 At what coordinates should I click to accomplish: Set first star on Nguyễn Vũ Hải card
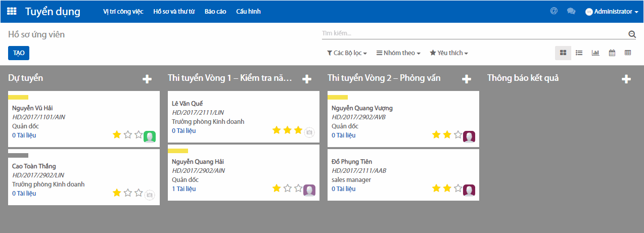tap(117, 134)
